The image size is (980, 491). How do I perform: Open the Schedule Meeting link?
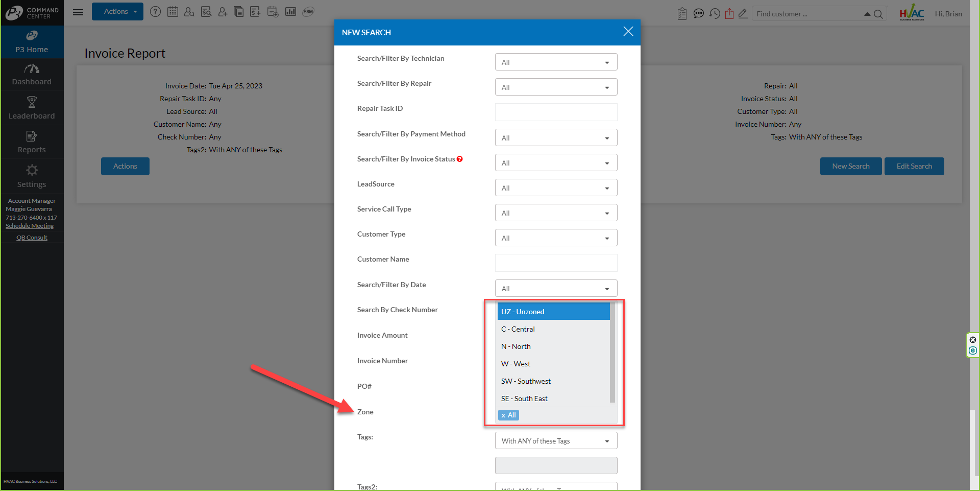[x=30, y=226]
